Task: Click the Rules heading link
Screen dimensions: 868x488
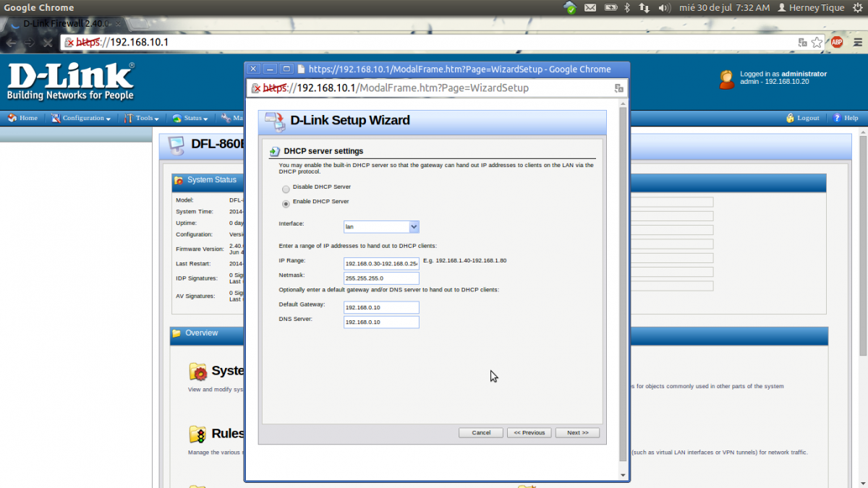Action: coord(228,433)
